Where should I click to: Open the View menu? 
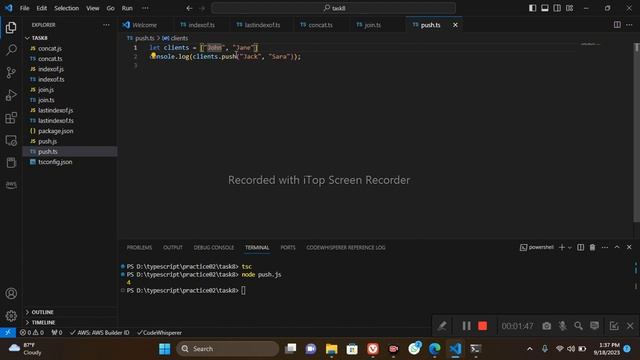click(x=93, y=8)
